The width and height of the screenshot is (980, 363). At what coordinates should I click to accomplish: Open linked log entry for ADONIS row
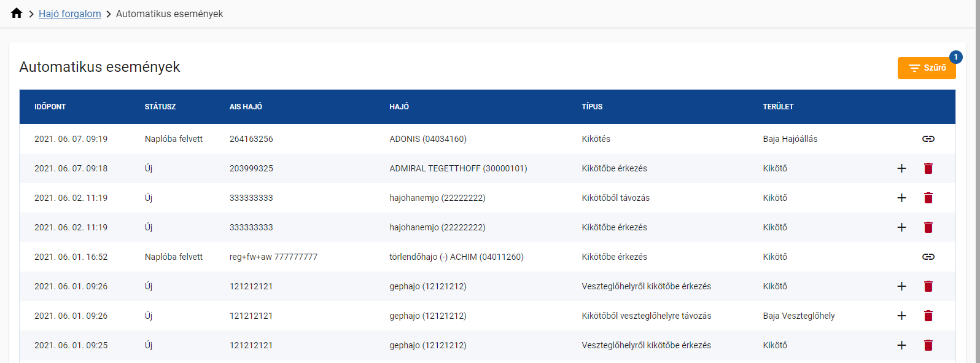(x=928, y=139)
